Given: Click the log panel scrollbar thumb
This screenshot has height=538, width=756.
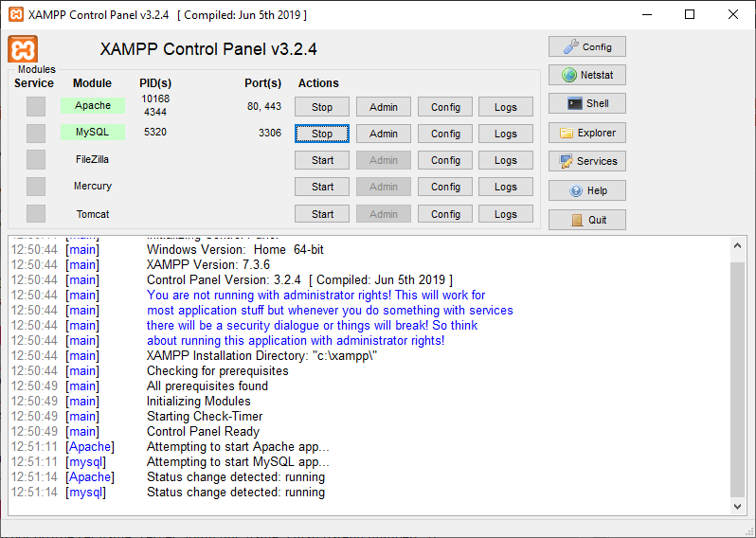Looking at the screenshot, I should pos(737,380).
